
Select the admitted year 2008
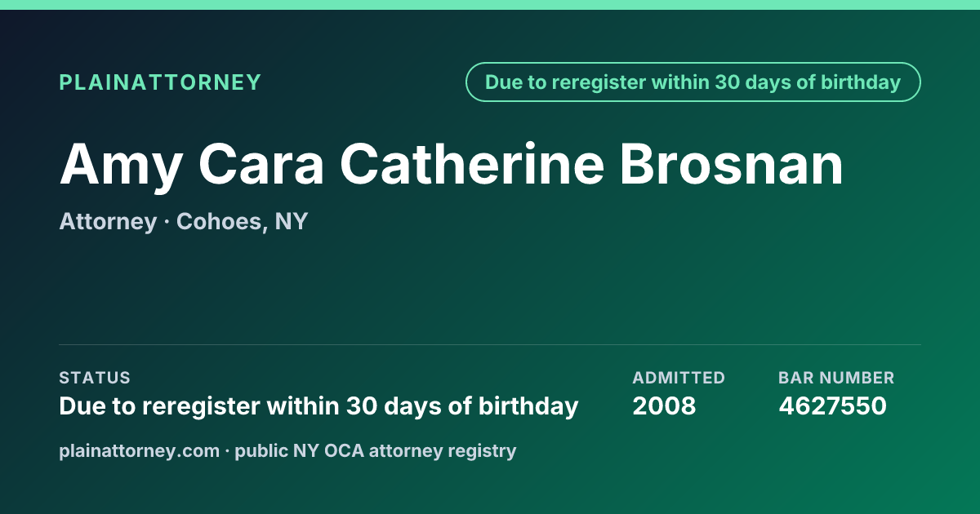click(x=664, y=406)
